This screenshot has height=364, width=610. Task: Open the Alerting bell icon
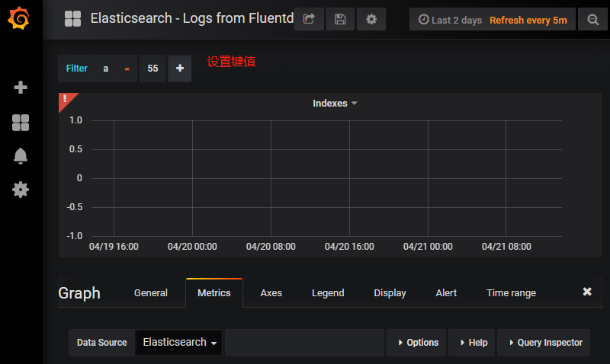(x=21, y=156)
